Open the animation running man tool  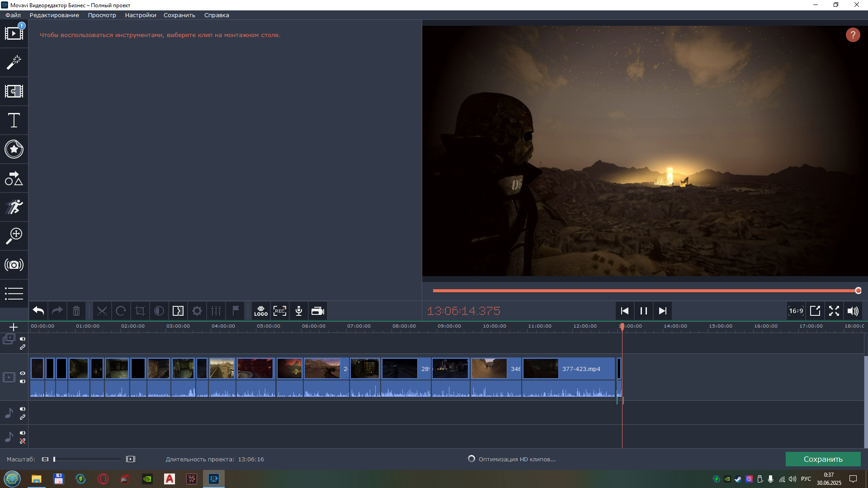pos(14,207)
